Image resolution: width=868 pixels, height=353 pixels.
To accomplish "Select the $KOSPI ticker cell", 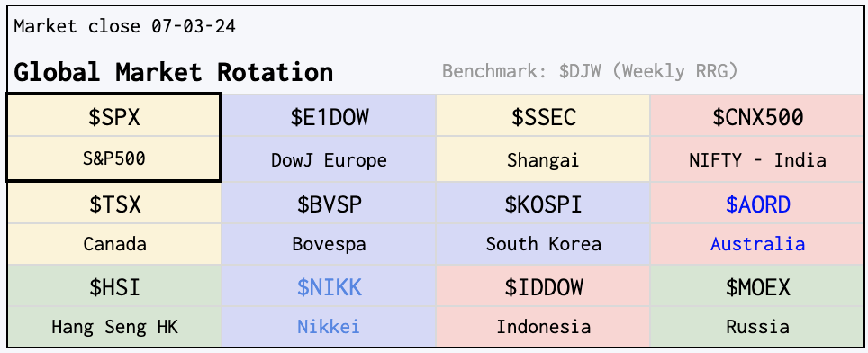I will (x=543, y=204).
